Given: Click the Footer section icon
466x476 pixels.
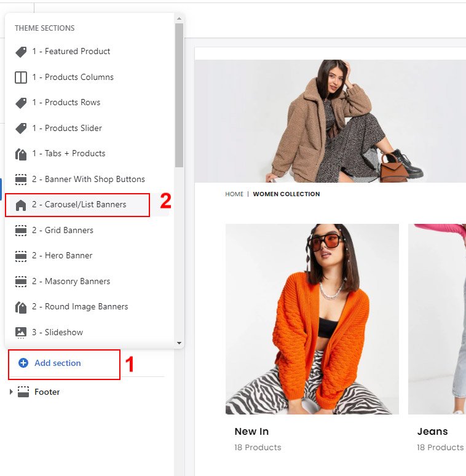Looking at the screenshot, I should pyautogui.click(x=23, y=392).
